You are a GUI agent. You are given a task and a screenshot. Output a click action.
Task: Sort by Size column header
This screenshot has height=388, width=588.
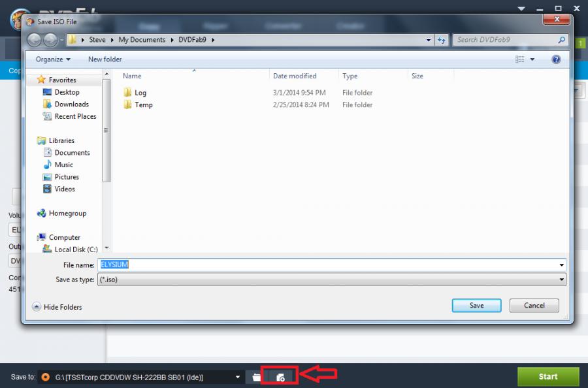point(417,76)
